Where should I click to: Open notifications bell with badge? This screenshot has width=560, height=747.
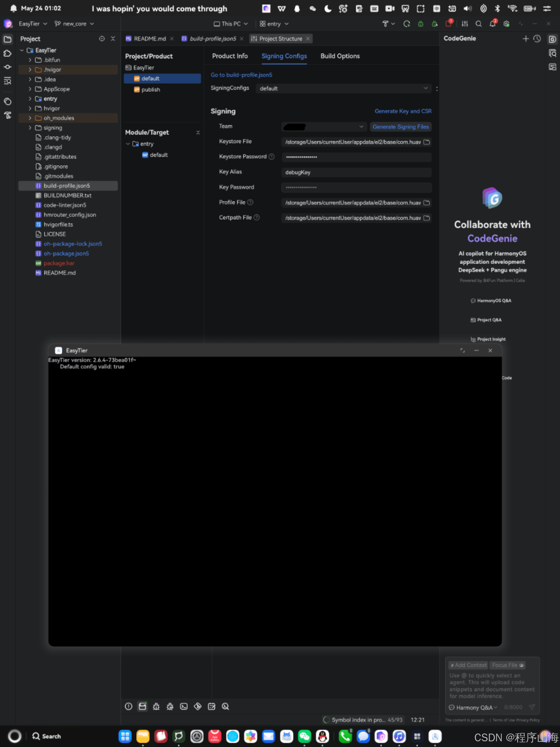[493, 23]
